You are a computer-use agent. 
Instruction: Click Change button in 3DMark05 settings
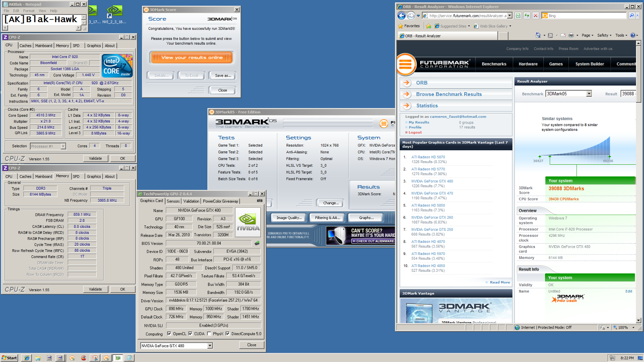pos(331,203)
